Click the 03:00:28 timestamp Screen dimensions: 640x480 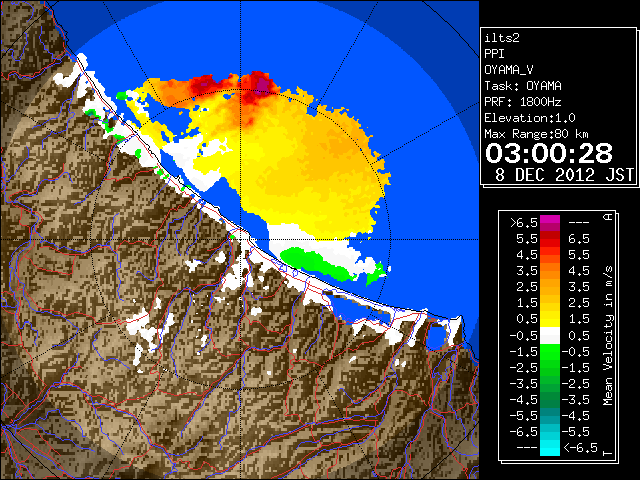(549, 153)
